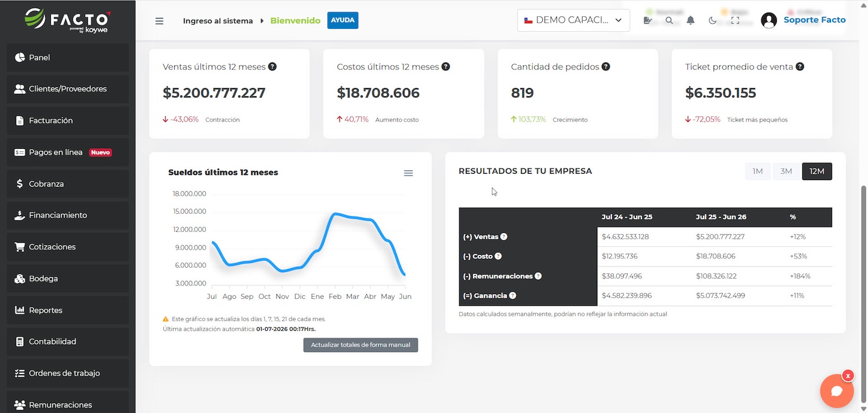Click help icon beside Cantidad de pedidos
Viewport: 868px width, 413px height.
tap(606, 67)
